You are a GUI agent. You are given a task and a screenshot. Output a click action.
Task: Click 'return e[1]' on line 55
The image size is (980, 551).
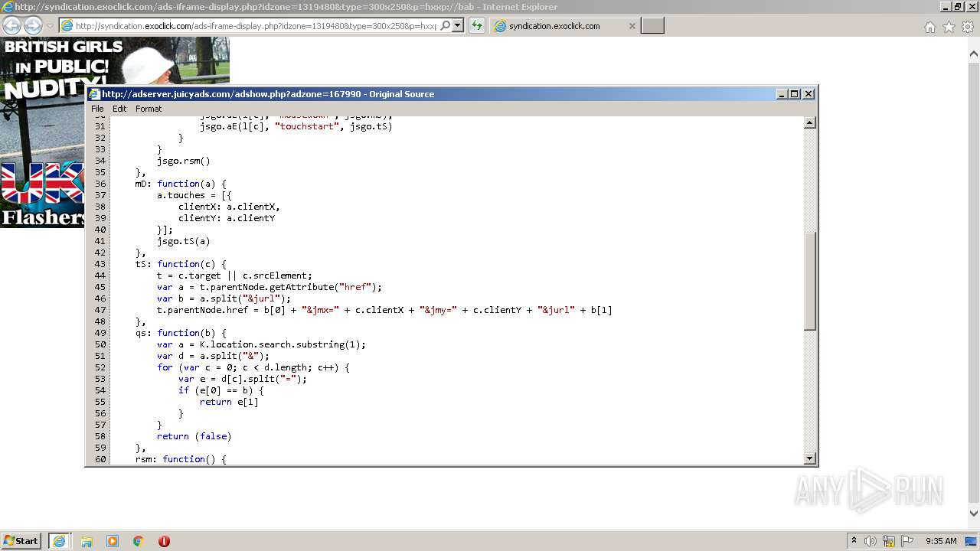tap(229, 402)
